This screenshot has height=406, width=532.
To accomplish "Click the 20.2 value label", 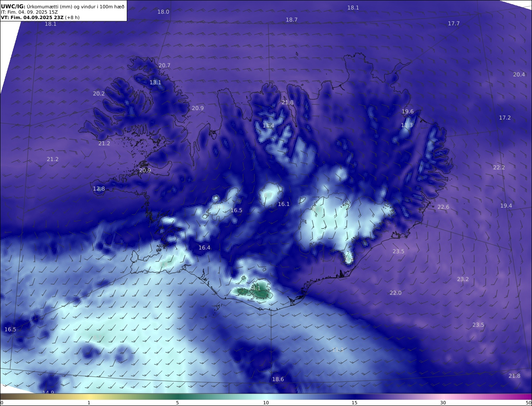I will click(x=99, y=93).
